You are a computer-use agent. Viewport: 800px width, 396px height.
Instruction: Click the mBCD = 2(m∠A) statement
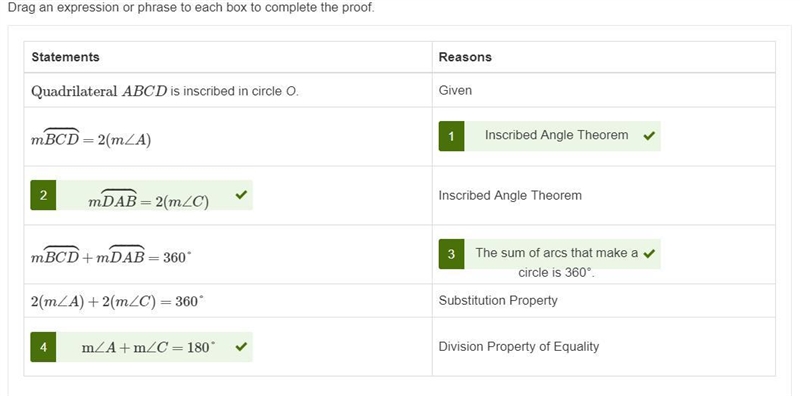91,138
